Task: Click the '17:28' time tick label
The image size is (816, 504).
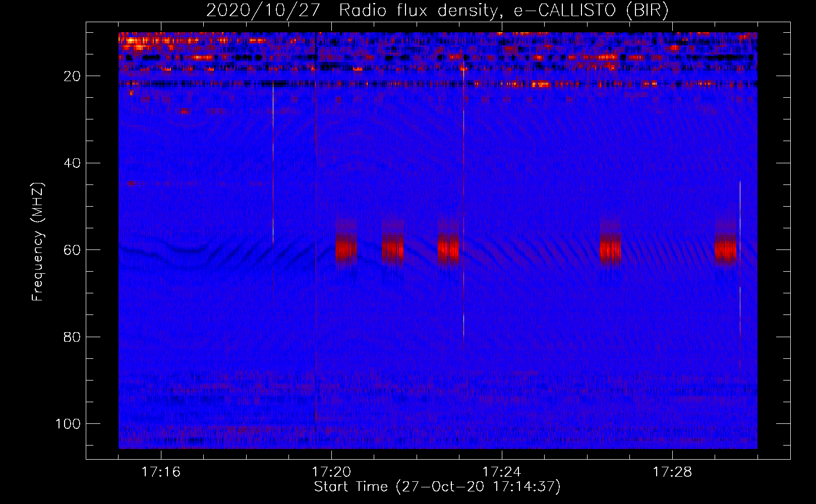Action: pyautogui.click(x=672, y=472)
